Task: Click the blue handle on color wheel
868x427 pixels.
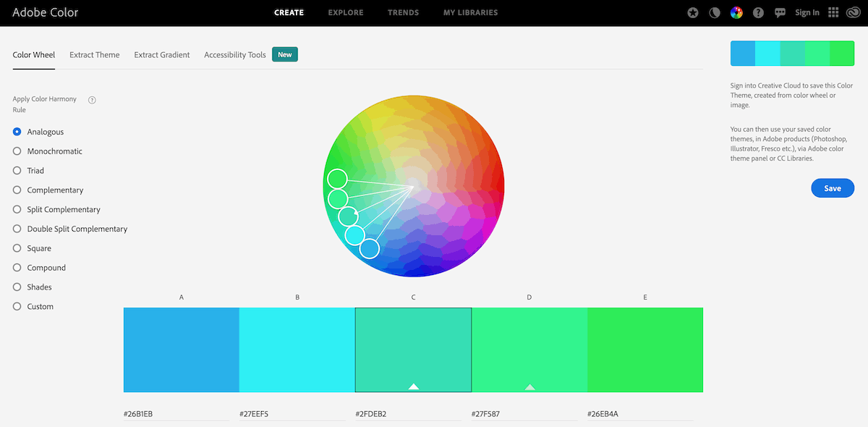Action: [x=370, y=249]
